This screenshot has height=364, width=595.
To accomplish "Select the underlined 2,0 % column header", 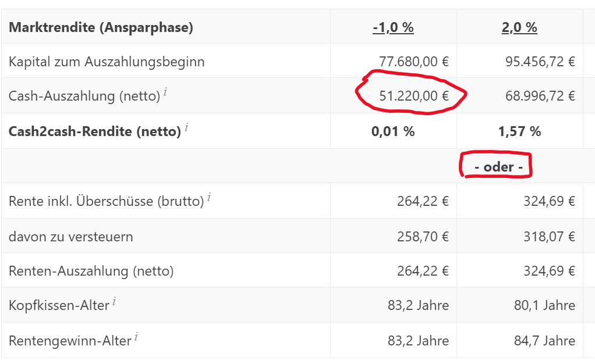I will pos(519,27).
